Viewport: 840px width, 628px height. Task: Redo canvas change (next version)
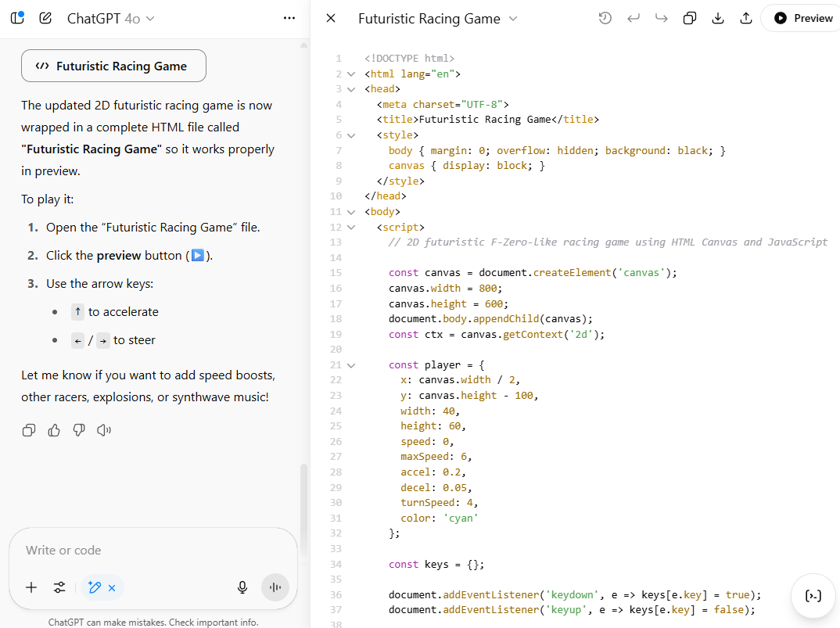pyautogui.click(x=662, y=18)
